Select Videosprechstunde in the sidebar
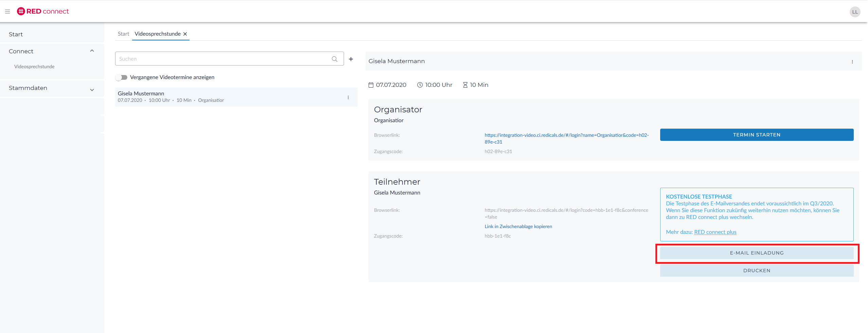Screen dimensions: 868x333 point(34,67)
